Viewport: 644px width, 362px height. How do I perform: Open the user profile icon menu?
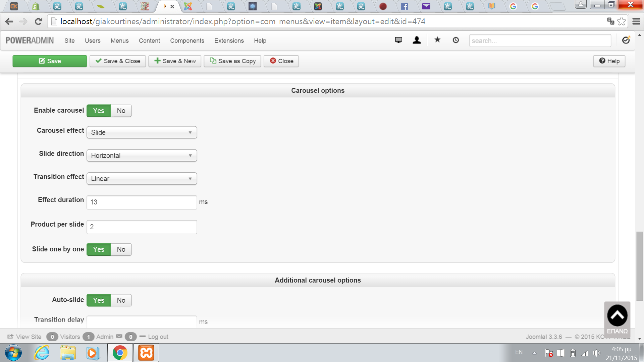point(417,40)
